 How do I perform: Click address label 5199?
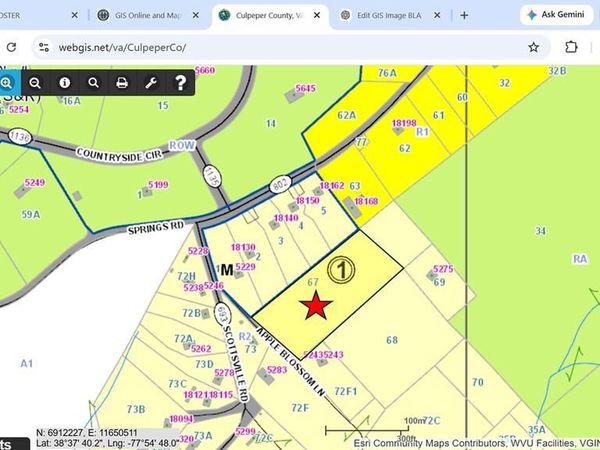[x=158, y=185]
